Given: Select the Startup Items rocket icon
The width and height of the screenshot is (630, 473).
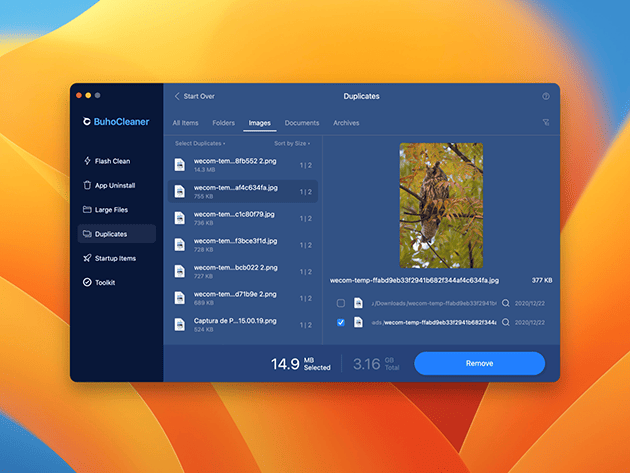Looking at the screenshot, I should tap(86, 258).
